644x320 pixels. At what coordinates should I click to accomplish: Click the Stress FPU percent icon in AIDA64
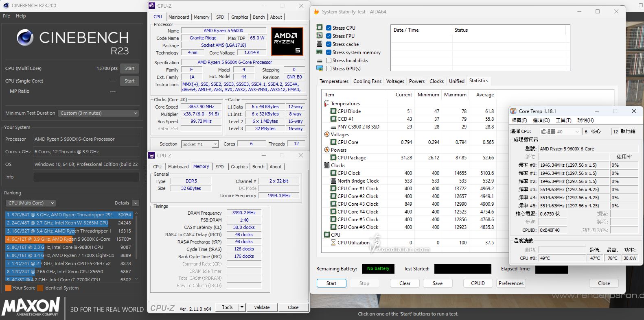tap(320, 36)
